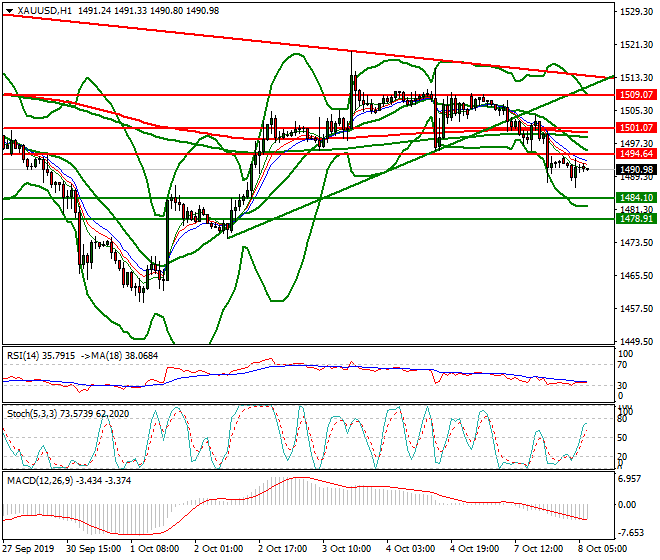The width and height of the screenshot is (660, 560).
Task: Click the 30 Sep 15:00 time label
Action: coord(93,549)
